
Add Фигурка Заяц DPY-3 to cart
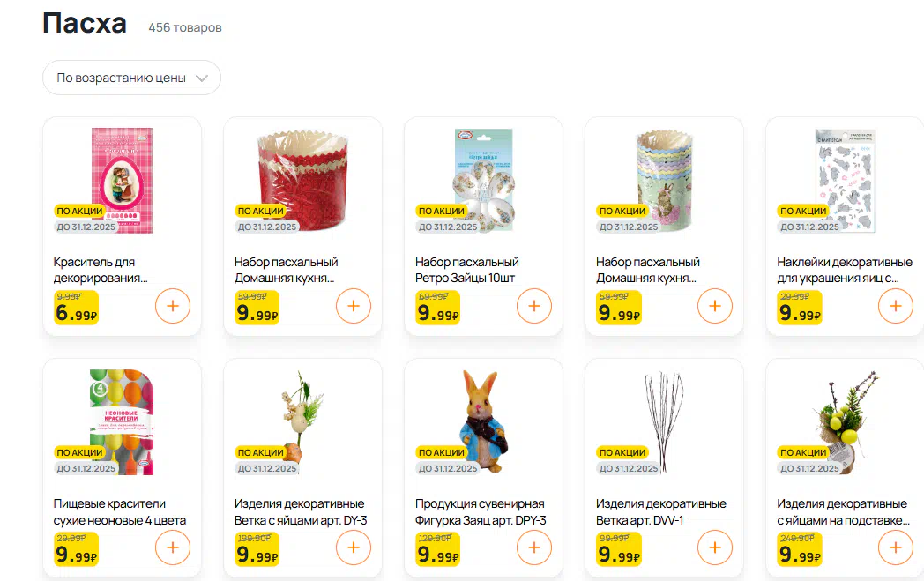(534, 547)
